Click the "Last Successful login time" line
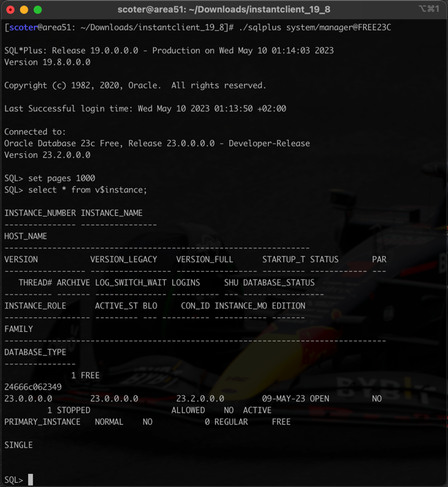This screenshot has height=487, width=448. click(x=145, y=109)
